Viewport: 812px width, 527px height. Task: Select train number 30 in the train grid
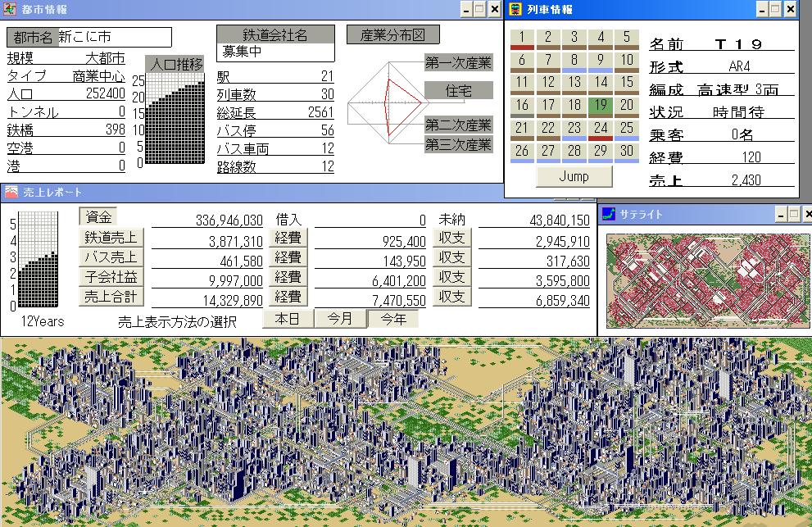click(x=627, y=152)
